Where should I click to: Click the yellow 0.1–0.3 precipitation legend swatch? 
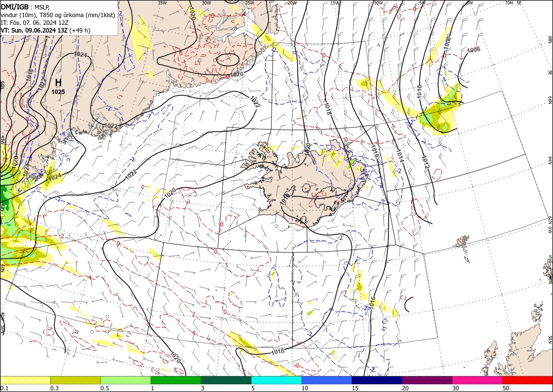[25, 380]
